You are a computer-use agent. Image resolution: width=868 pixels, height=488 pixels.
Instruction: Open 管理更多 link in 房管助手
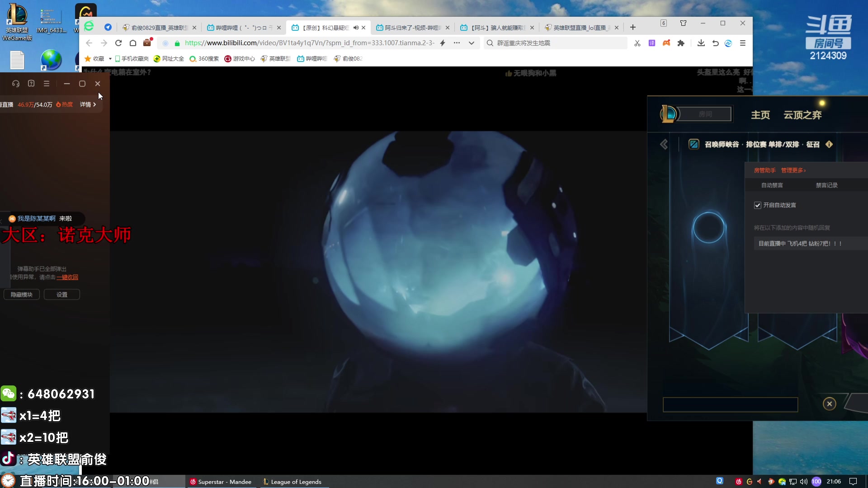point(793,170)
